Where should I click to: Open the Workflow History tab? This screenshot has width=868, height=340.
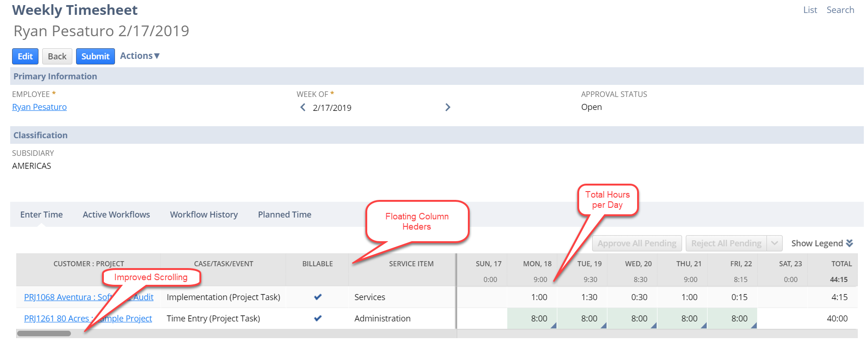coord(204,214)
